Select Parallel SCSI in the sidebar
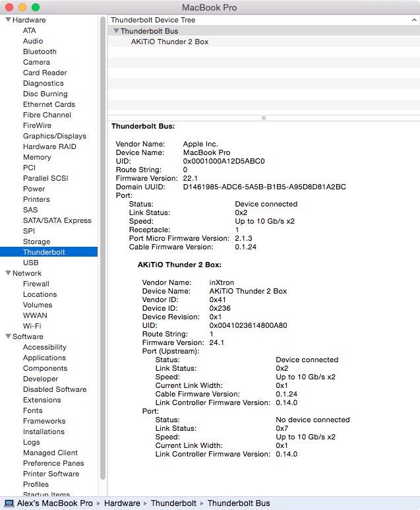 45,178
